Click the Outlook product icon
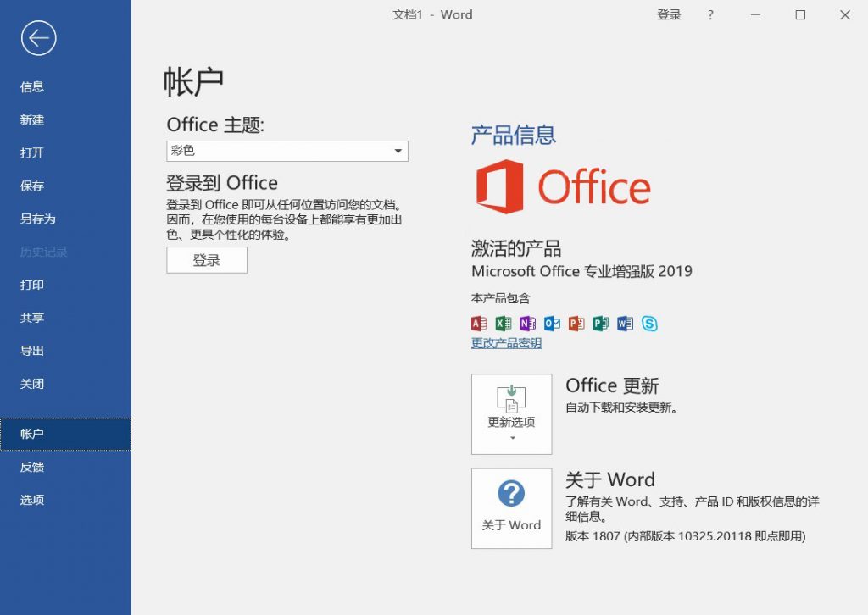The image size is (868, 615). (551, 323)
